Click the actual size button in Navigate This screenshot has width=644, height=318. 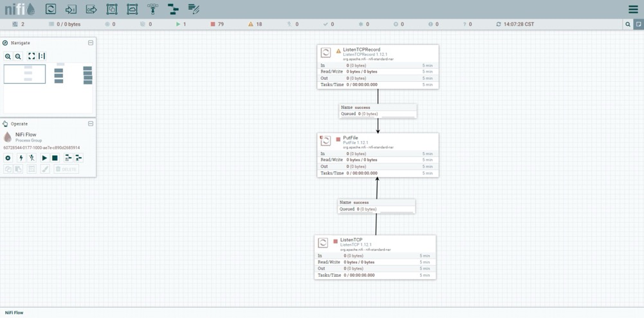42,56
